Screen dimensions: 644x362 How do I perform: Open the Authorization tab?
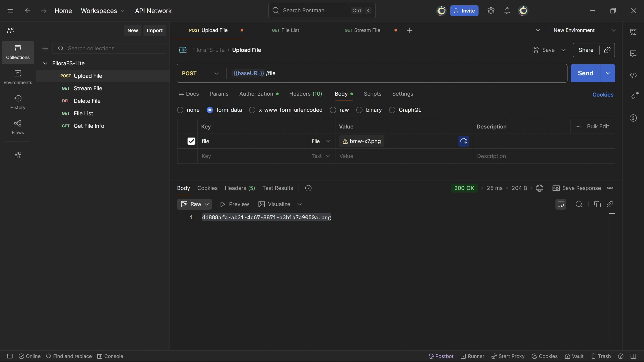click(x=259, y=94)
